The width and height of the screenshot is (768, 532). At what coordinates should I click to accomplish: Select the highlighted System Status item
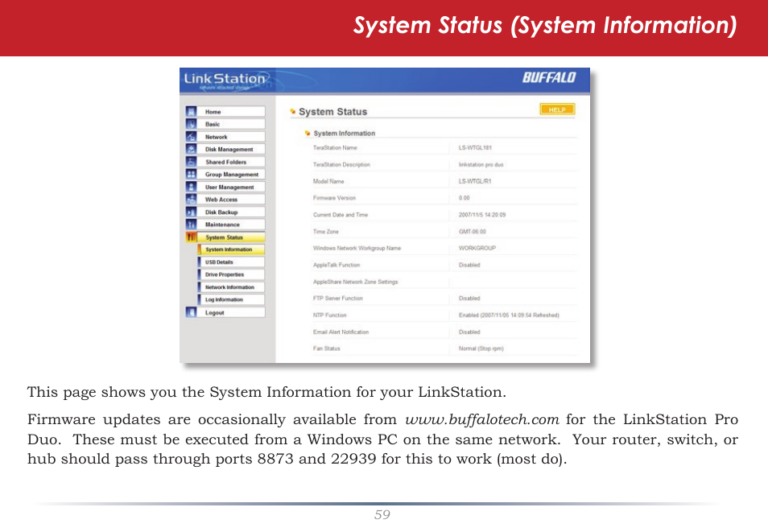tap(231, 237)
